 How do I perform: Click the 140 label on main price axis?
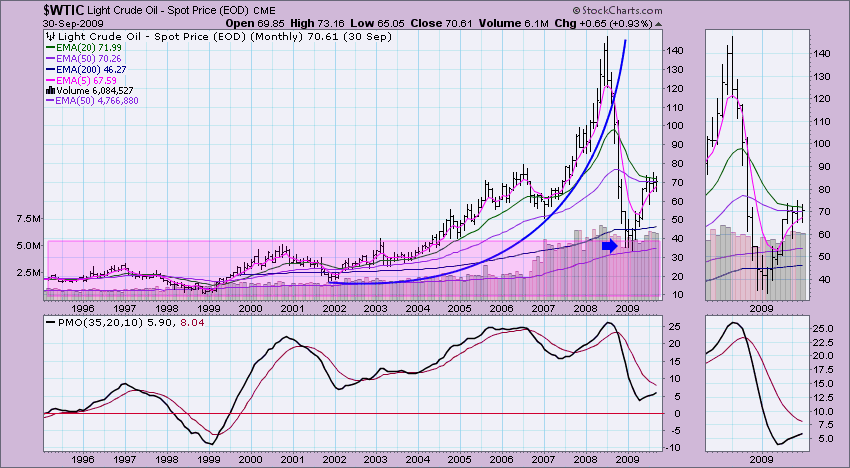click(677, 50)
